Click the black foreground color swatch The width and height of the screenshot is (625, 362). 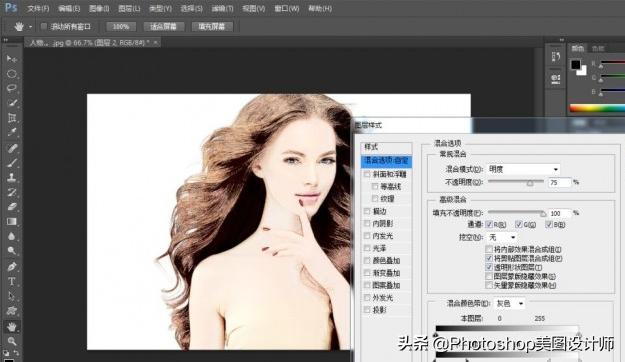coord(575,65)
